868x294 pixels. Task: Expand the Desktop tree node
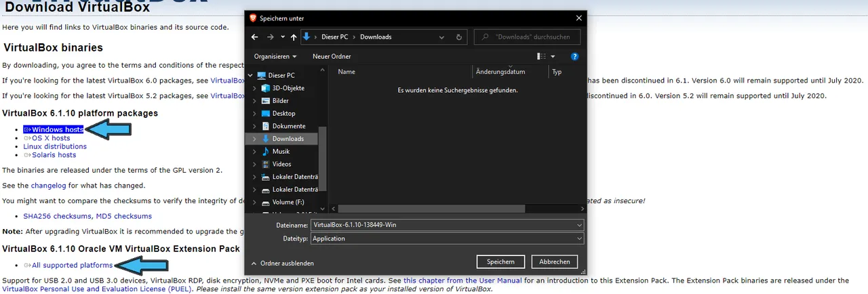tap(254, 113)
